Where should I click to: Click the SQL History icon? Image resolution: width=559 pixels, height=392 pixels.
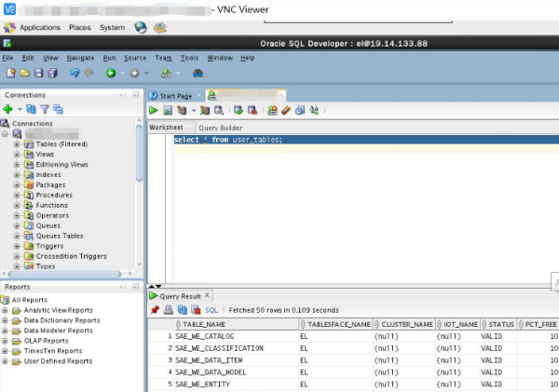(x=300, y=111)
